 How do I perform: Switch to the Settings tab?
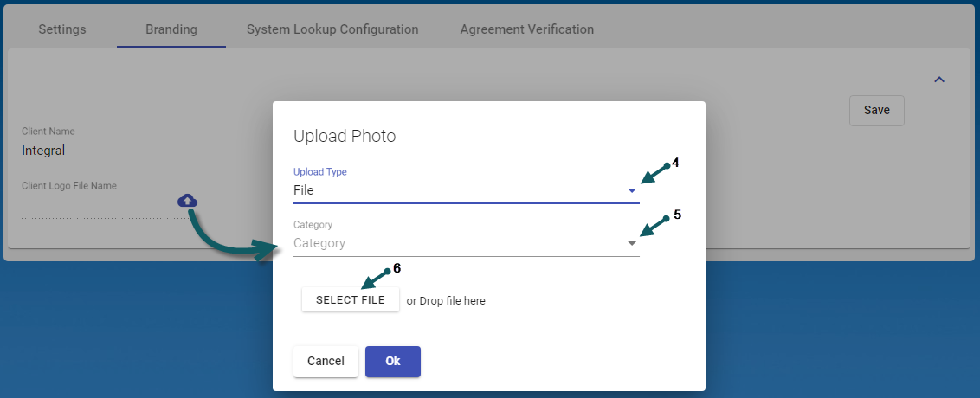[x=62, y=29]
